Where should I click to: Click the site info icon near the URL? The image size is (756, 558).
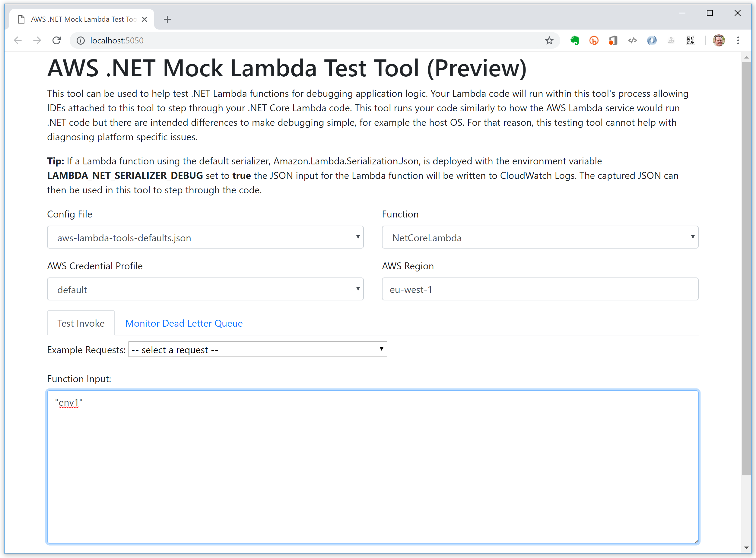(x=81, y=40)
